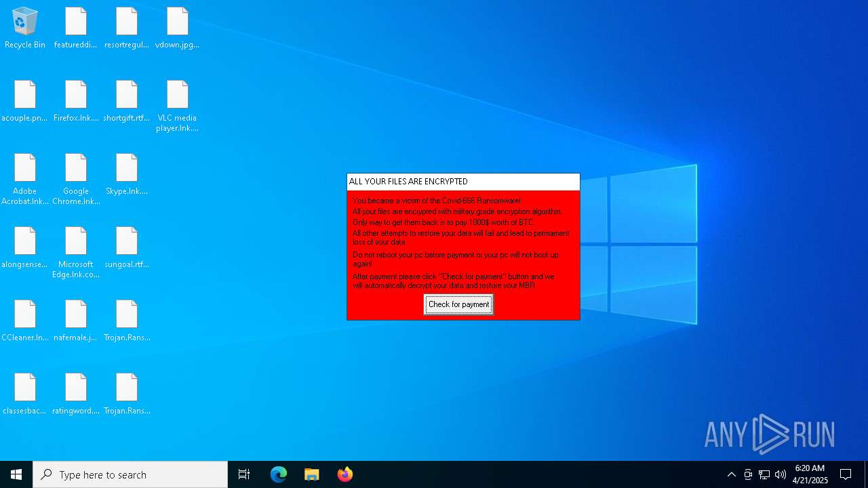The width and height of the screenshot is (868, 488).
Task: Open the volume speaker tray icon
Action: pyautogui.click(x=781, y=474)
